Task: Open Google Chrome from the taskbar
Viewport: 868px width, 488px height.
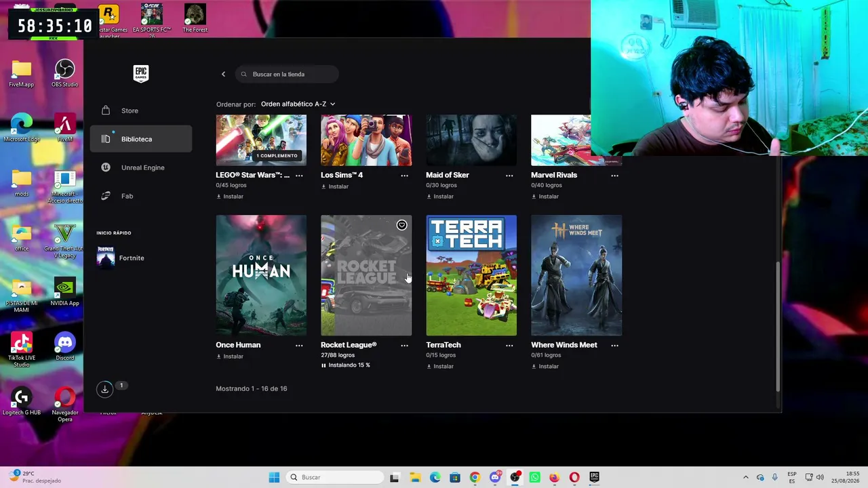Action: (x=475, y=477)
